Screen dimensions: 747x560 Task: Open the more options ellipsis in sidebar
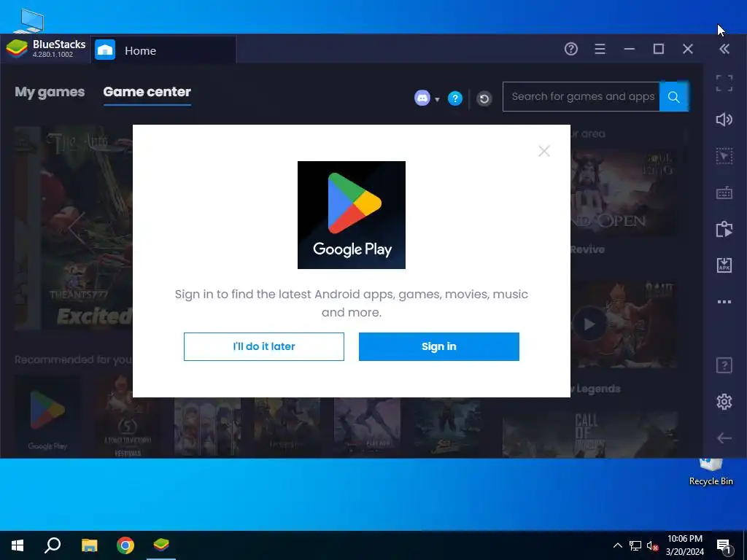pyautogui.click(x=724, y=302)
